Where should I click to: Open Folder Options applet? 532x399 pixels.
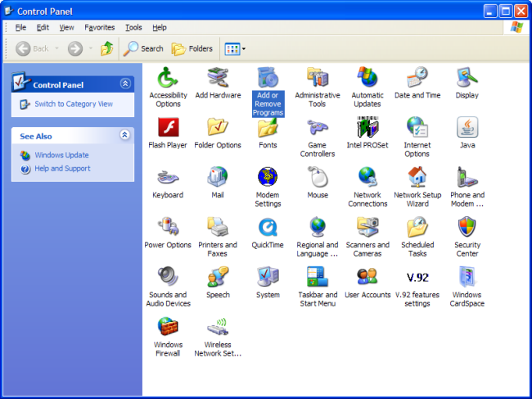pyautogui.click(x=218, y=133)
